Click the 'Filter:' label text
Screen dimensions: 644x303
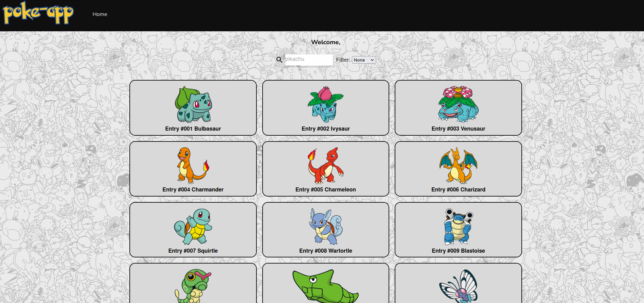[x=343, y=60]
